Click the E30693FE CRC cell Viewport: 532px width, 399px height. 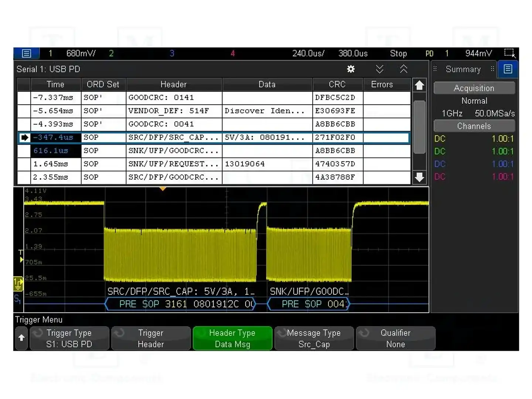[x=338, y=111]
